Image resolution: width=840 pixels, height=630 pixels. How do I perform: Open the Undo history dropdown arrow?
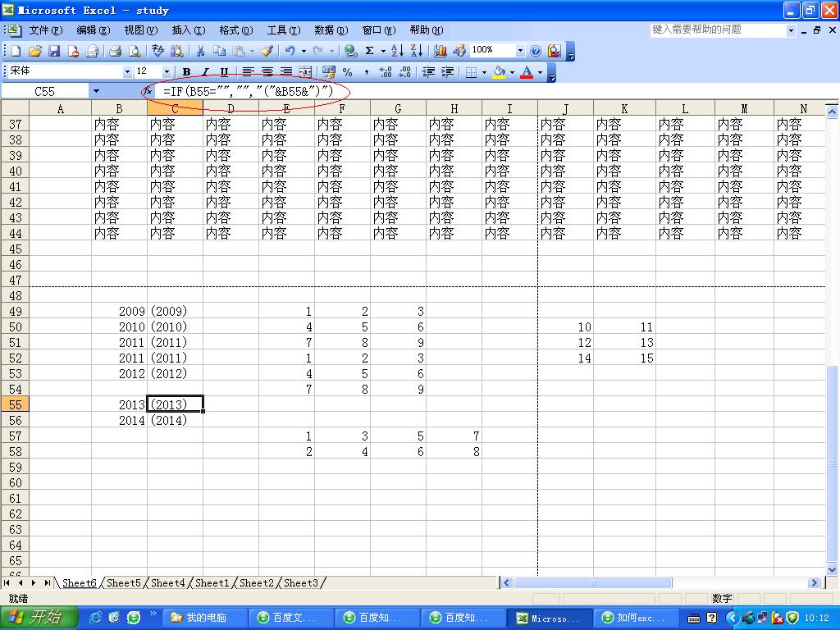pos(304,51)
